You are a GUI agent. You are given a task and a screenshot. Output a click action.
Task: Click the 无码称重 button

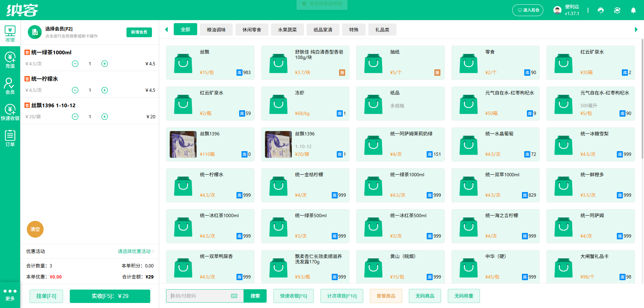tap(464, 296)
